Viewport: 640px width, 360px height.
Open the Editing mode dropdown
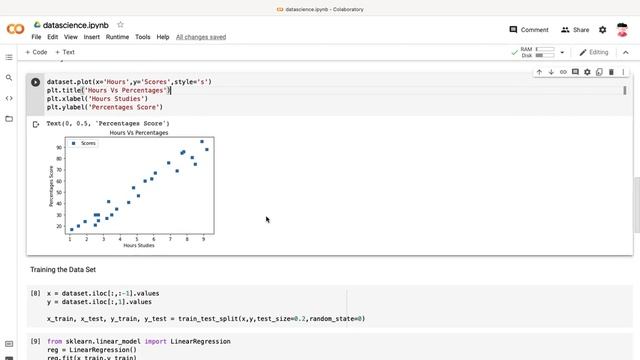(x=594, y=52)
